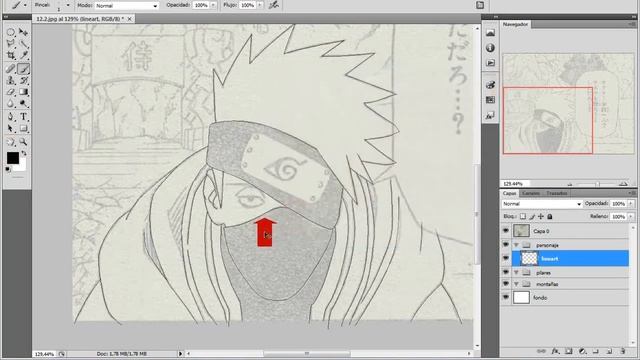640x360 pixels.
Task: Hide the lineart layer
Action: pyautogui.click(x=506, y=258)
